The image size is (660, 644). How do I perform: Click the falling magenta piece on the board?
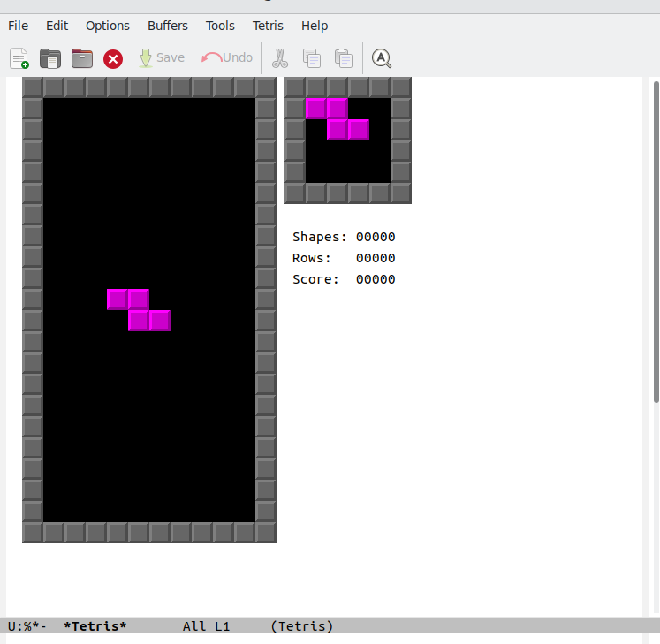(139, 310)
